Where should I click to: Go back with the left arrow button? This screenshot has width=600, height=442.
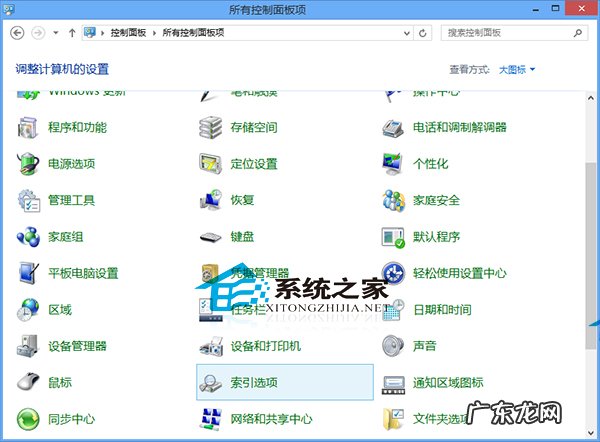pyautogui.click(x=17, y=33)
